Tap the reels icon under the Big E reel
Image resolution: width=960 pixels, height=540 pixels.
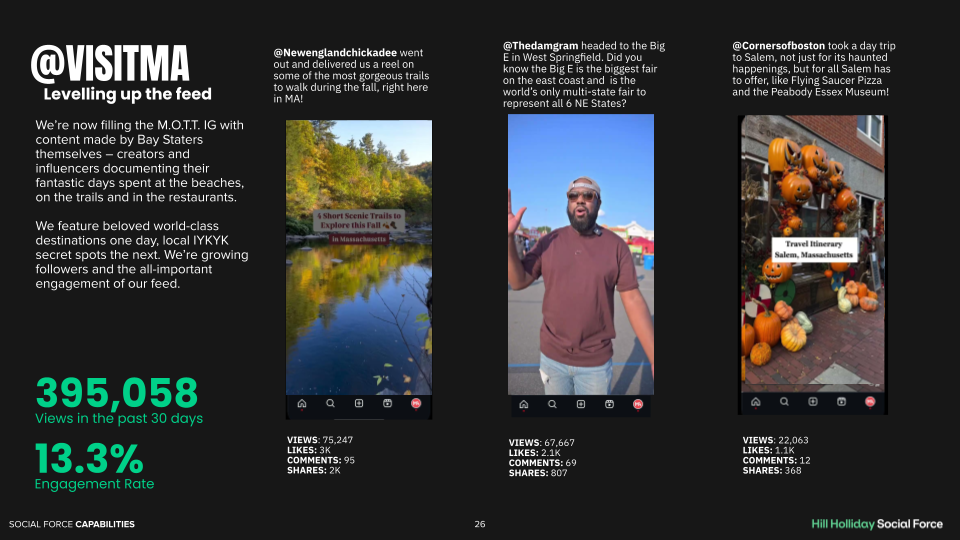(609, 404)
